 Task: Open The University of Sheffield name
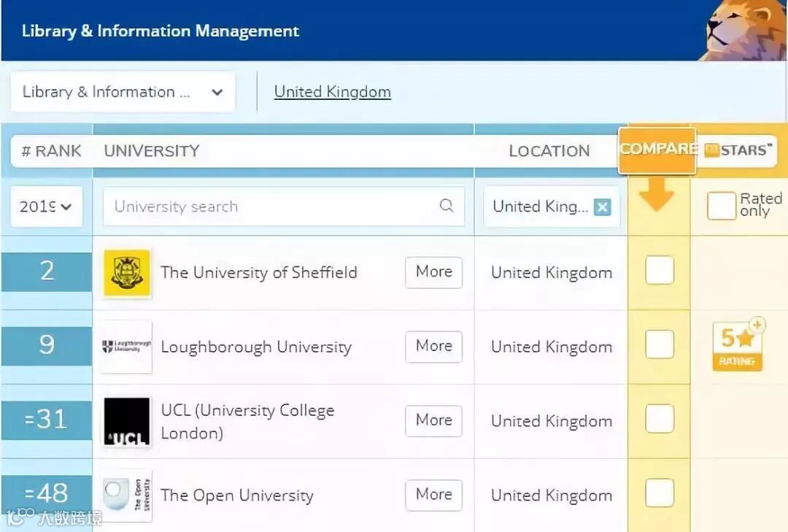pos(259,272)
